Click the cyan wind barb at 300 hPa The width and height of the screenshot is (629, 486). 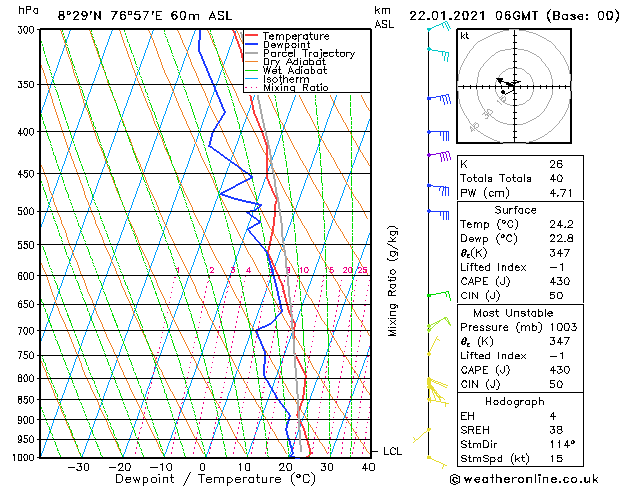[x=440, y=26]
